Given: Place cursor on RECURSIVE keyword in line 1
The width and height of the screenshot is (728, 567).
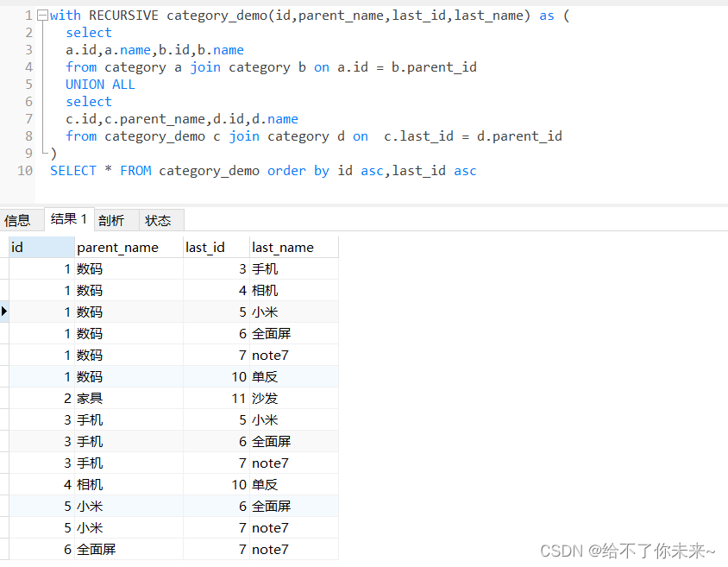Looking at the screenshot, I should [123, 16].
